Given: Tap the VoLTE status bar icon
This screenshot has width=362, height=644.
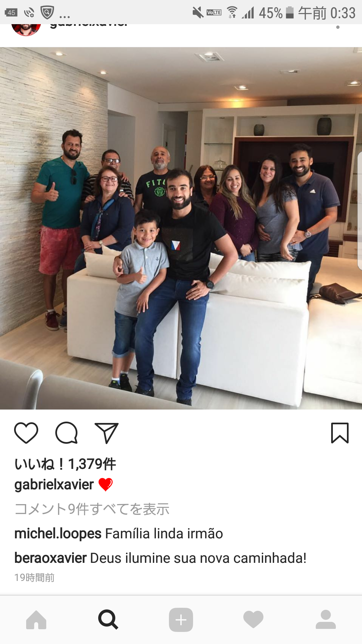Looking at the screenshot, I should click(x=214, y=13).
